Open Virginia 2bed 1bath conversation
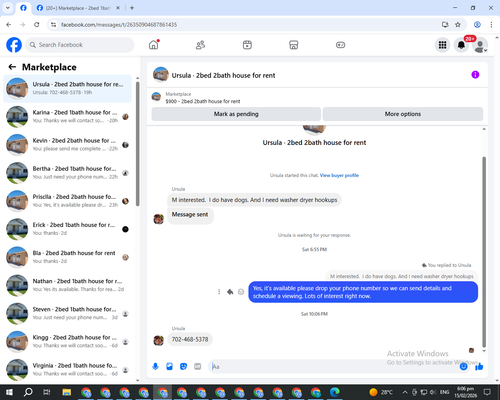Viewport: 500px width, 400px height. coord(67,370)
